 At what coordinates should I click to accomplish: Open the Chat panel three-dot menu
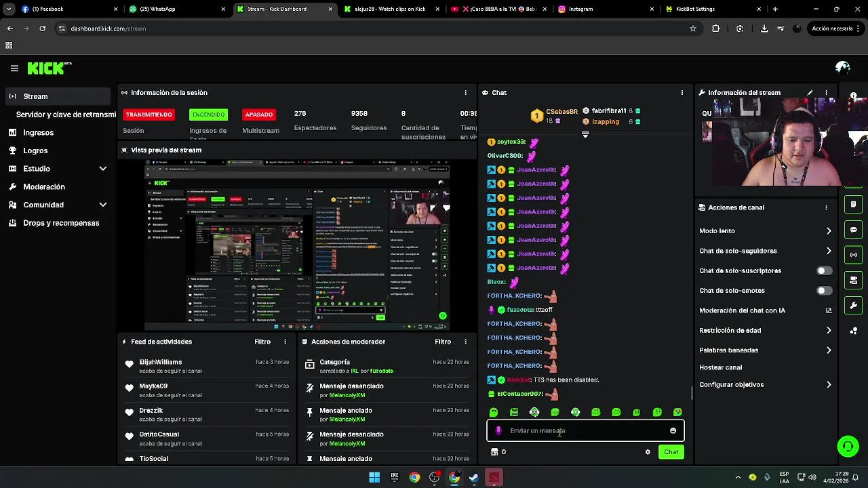pyautogui.click(x=682, y=92)
